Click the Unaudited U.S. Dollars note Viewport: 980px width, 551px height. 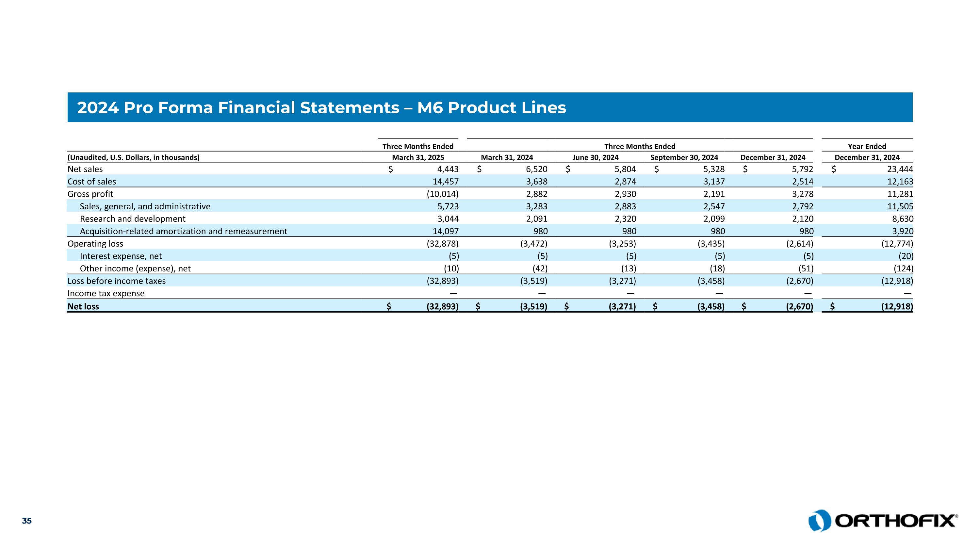point(133,157)
